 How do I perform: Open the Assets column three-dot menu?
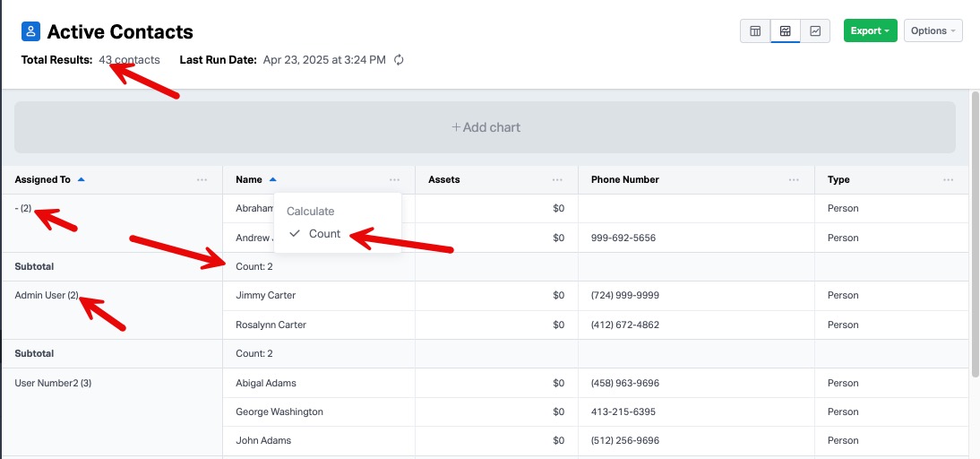[x=557, y=180]
